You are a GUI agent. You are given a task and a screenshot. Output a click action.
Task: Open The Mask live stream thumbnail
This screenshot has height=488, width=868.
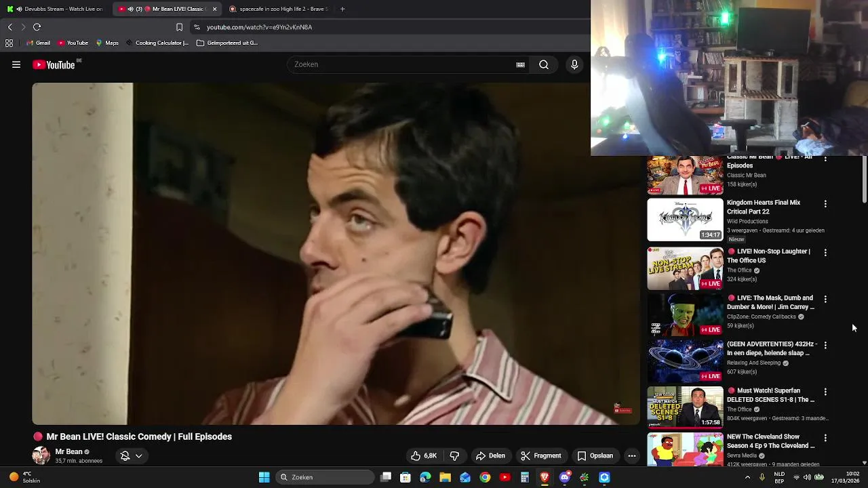point(685,315)
